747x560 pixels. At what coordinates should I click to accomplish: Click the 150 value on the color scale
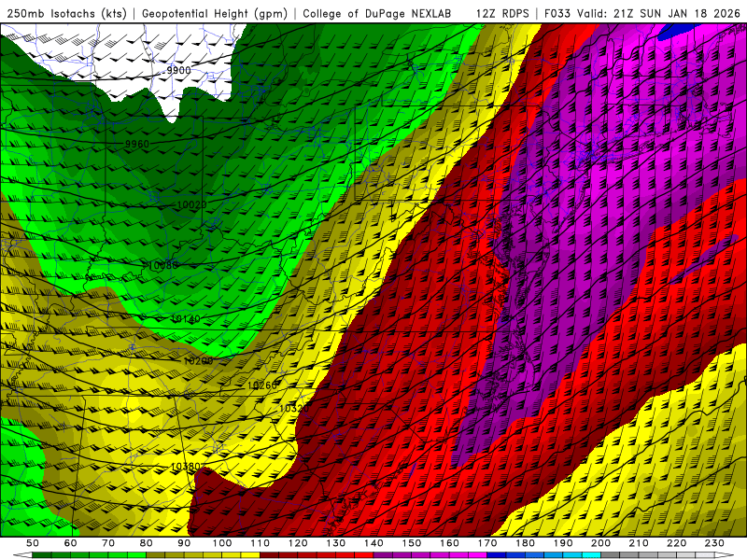pyautogui.click(x=412, y=543)
